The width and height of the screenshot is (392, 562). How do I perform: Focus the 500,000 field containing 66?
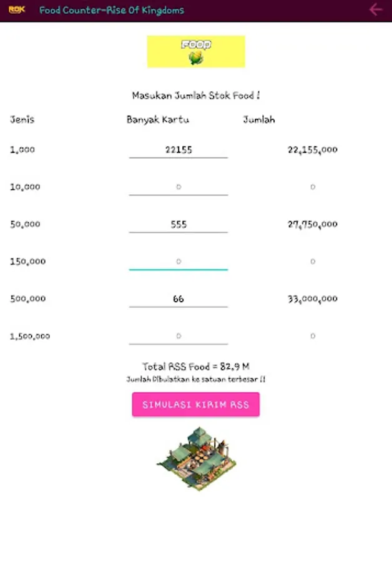tap(179, 299)
